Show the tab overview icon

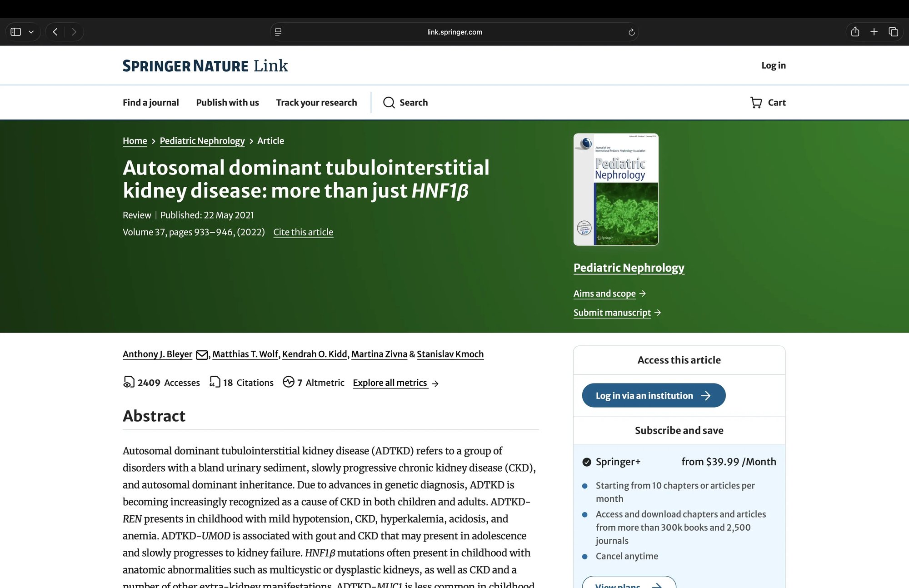[x=893, y=32]
